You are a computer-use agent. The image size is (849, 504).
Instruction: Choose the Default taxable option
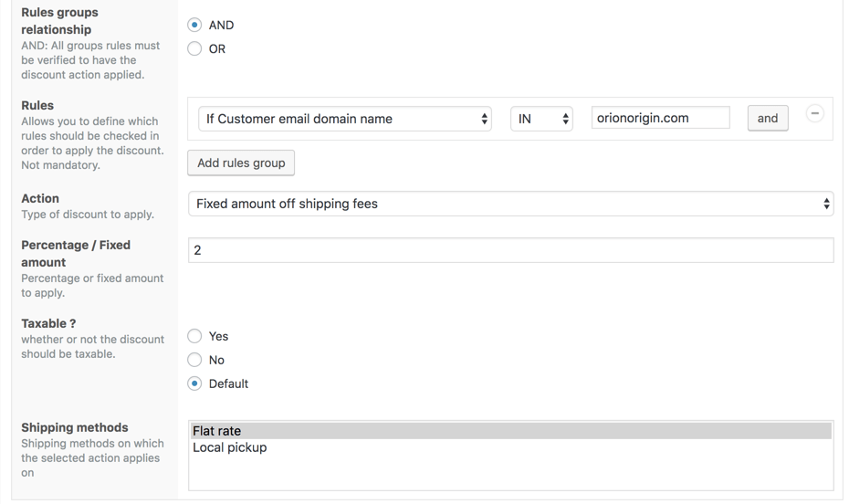(194, 383)
